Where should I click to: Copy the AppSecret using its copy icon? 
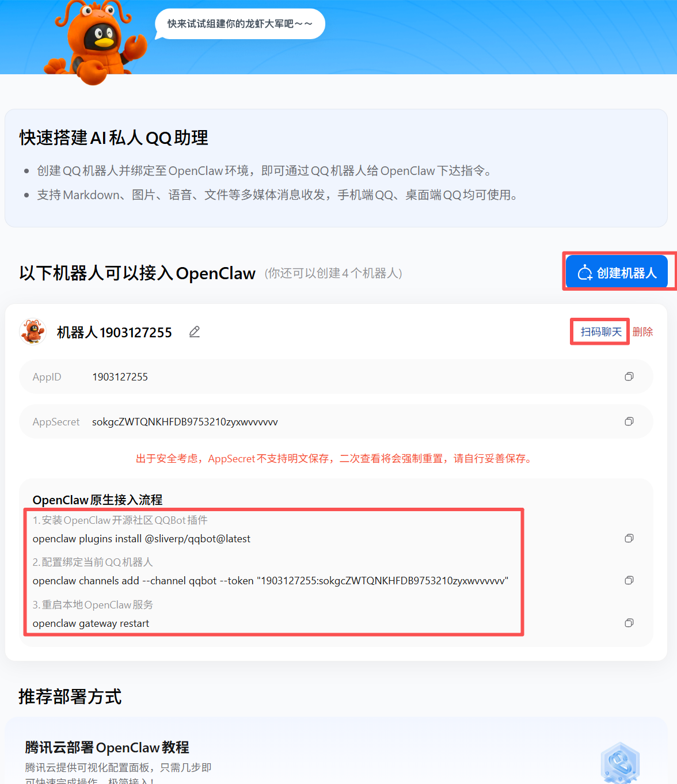point(629,421)
